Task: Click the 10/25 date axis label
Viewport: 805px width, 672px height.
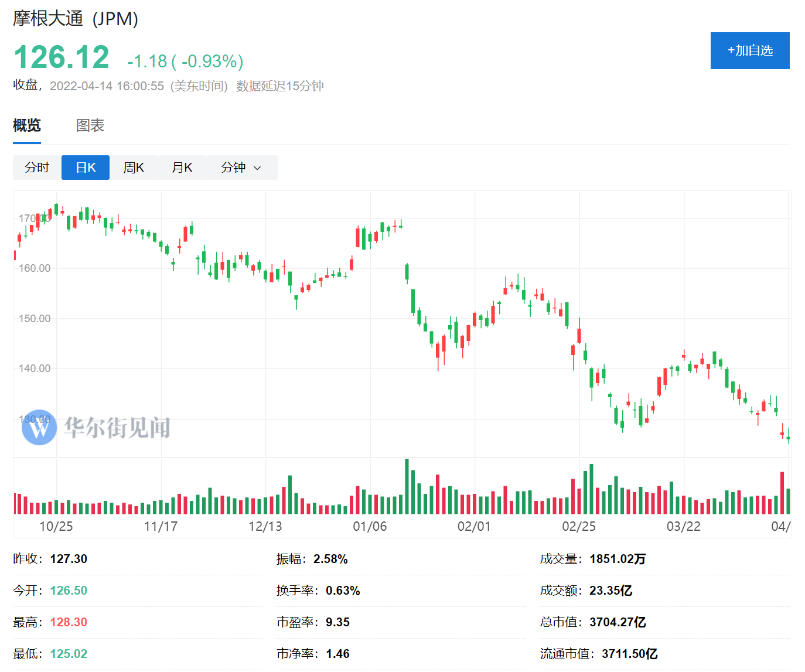Action: [56, 526]
